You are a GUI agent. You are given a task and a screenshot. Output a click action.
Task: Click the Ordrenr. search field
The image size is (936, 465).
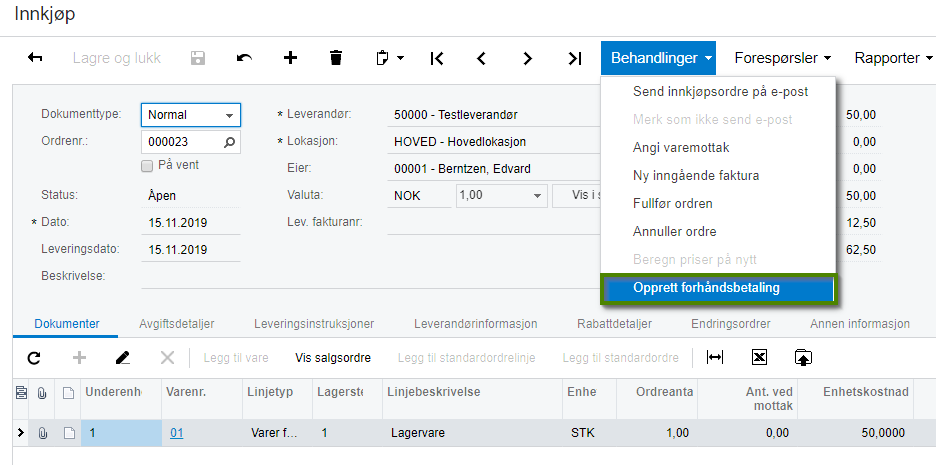181,143
